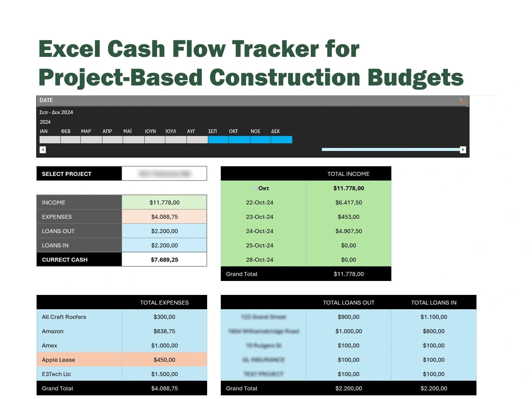
Task: Click the timeline right scroll arrow
Action: pos(463,150)
